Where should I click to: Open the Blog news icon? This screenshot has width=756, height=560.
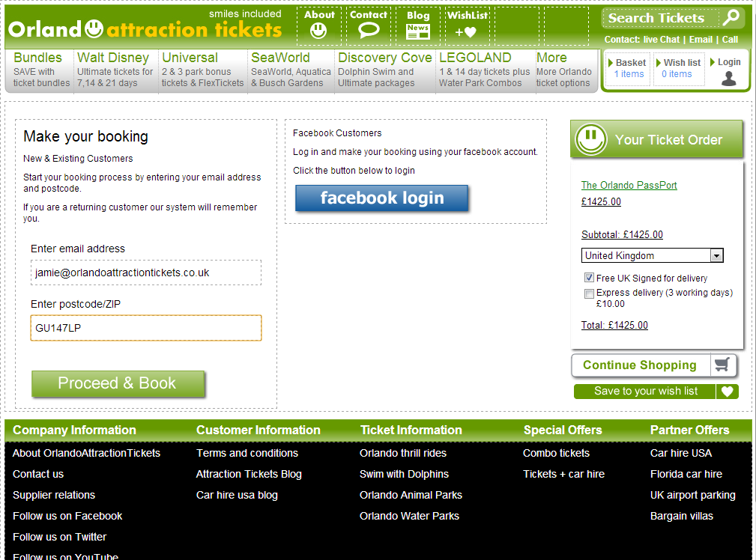pyautogui.click(x=418, y=31)
